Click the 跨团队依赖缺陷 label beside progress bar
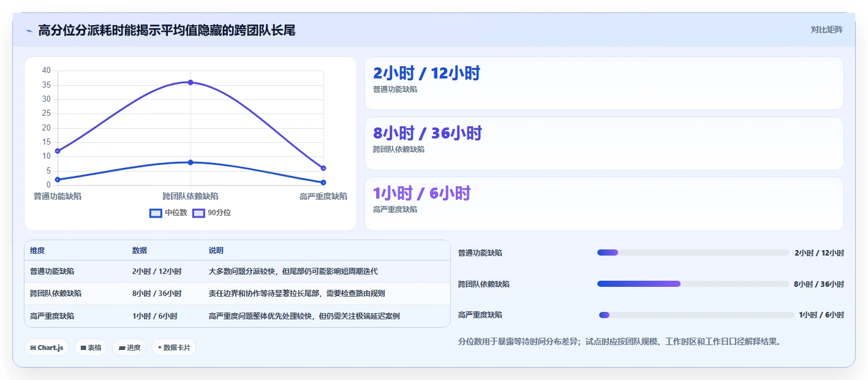The height and width of the screenshot is (380, 868). [484, 284]
